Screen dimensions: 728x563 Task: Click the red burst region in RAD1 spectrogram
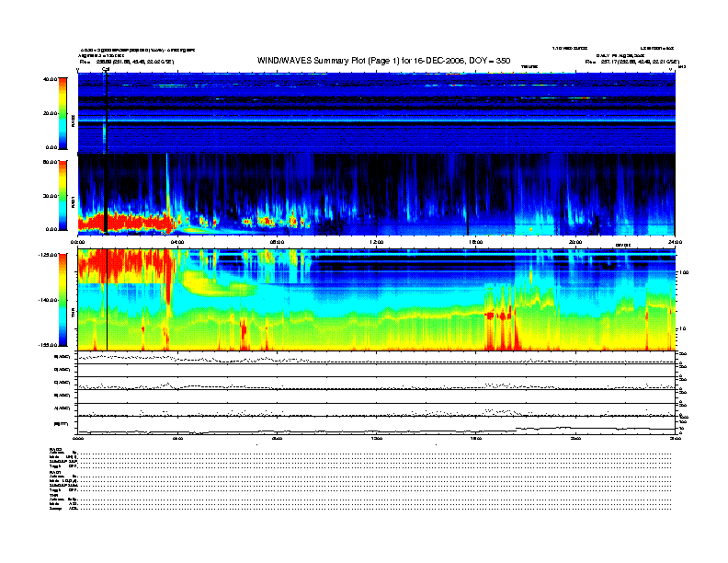pos(125,223)
